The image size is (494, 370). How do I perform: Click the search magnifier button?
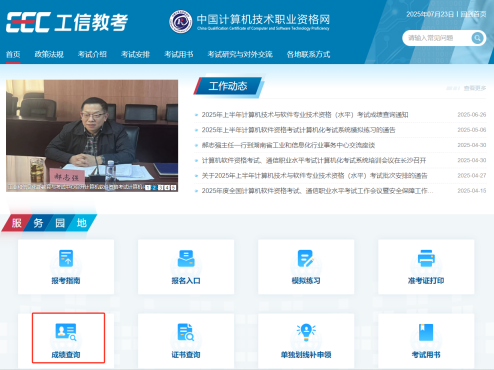pyautogui.click(x=477, y=38)
